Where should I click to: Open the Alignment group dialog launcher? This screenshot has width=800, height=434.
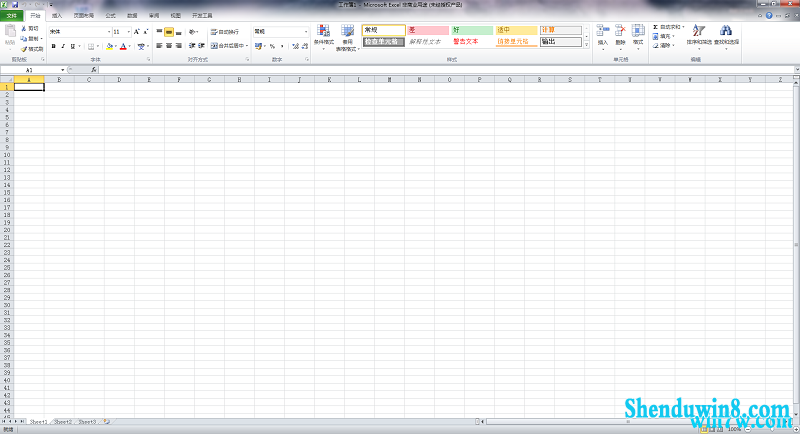247,60
